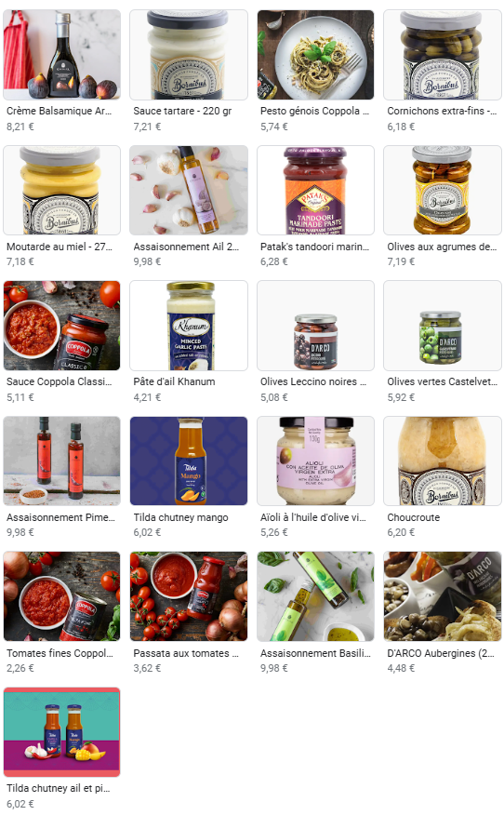Choose the Patak's tandoori marinade jar picture
This screenshot has width=504, height=815.
[315, 190]
